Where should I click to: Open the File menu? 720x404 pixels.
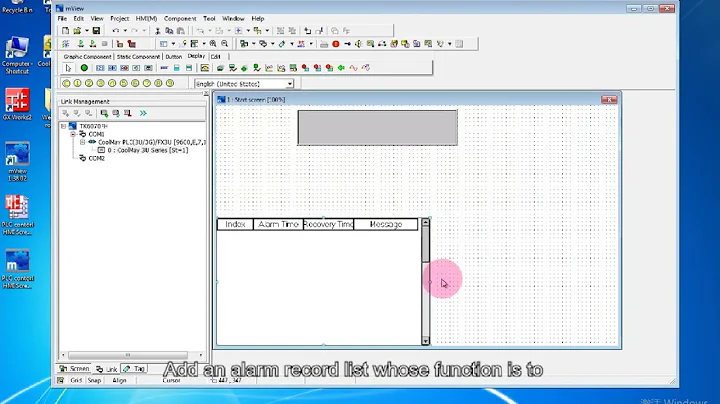[62, 19]
